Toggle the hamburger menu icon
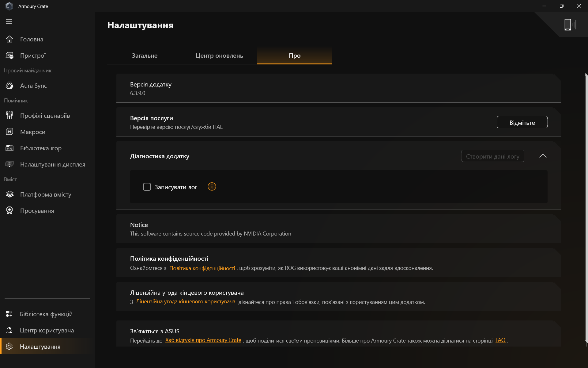588x368 pixels. pyautogui.click(x=9, y=21)
